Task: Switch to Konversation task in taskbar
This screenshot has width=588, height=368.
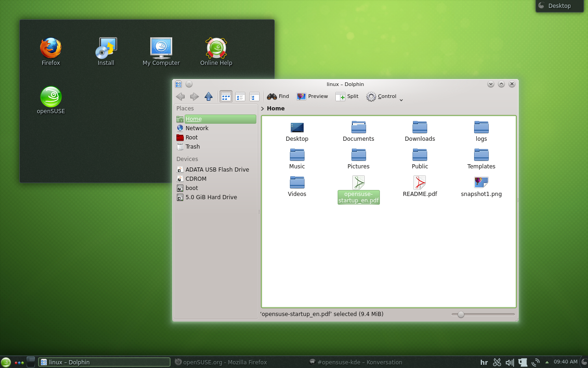Action: pyautogui.click(x=355, y=362)
